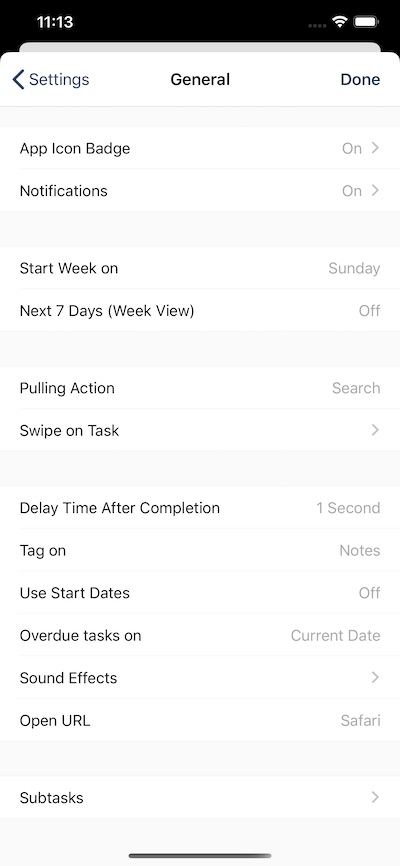Tap the home indicator bar

tap(200, 856)
